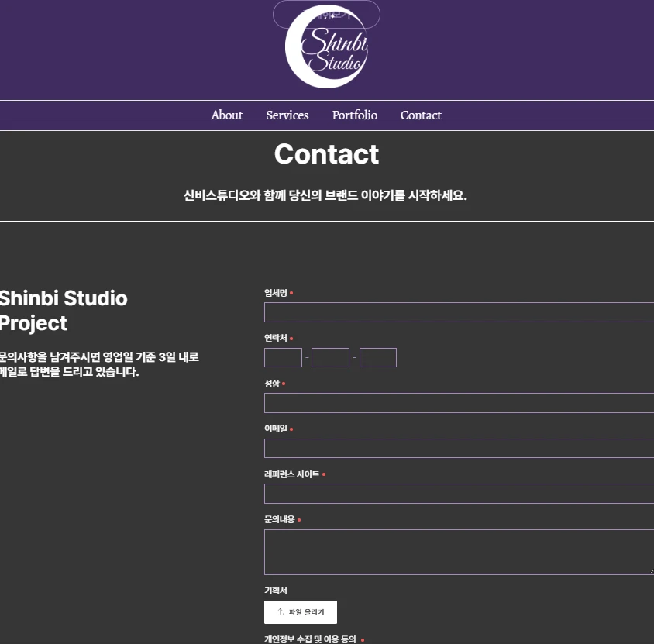The image size is (654, 644).
Task: Click the 개인정보 수집 및 이용 동의 label
Action: tap(310, 639)
